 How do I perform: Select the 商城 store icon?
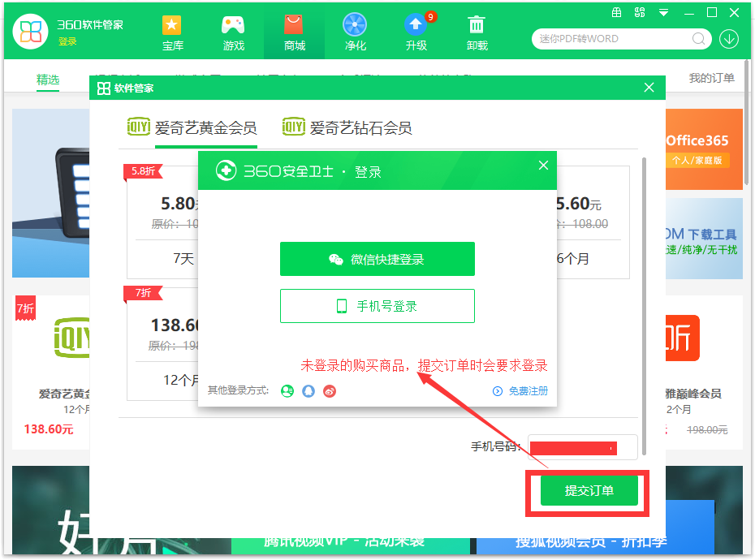click(x=294, y=34)
